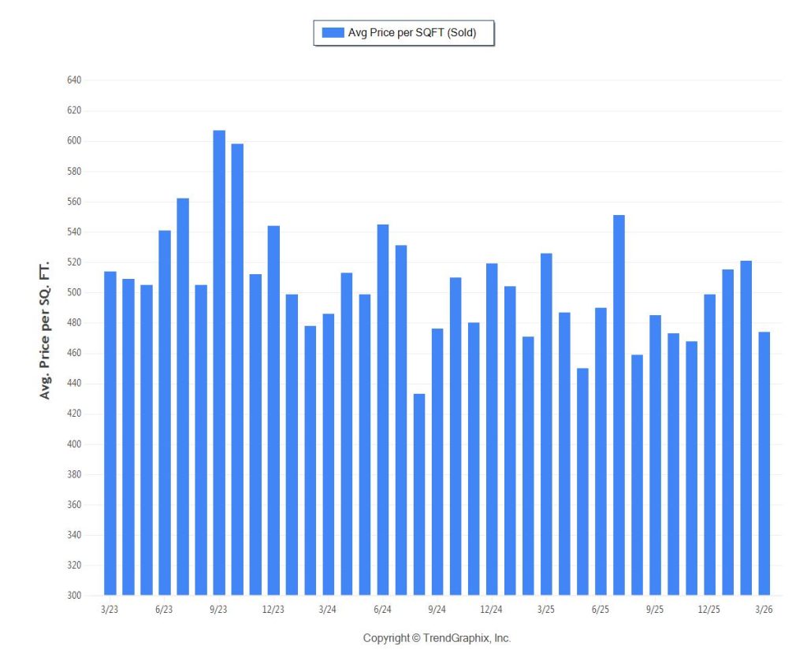Click the 600 y-axis label
The width and height of the screenshot is (807, 672).
[x=74, y=141]
